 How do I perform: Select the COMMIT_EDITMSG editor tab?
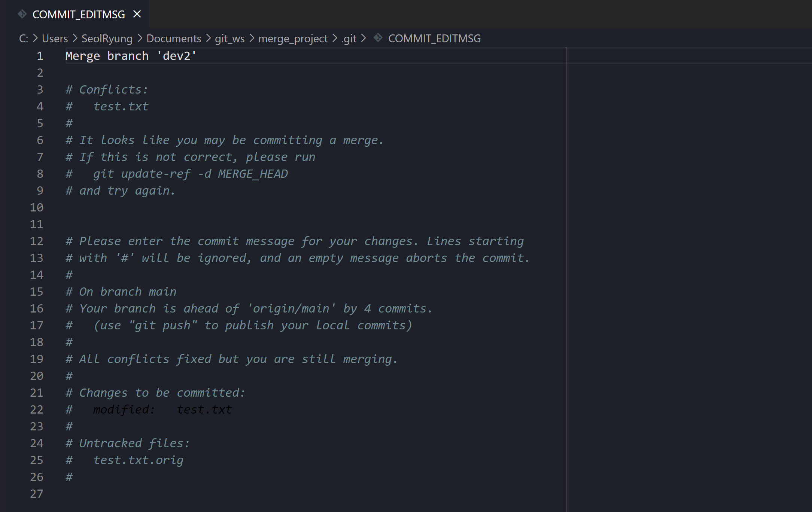pyautogui.click(x=79, y=14)
